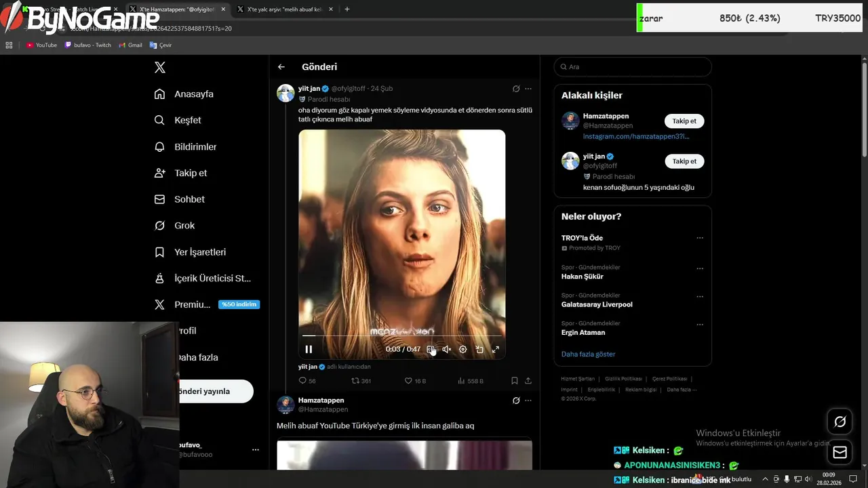The image size is (868, 488).
Task: Open Keşfet from the sidebar
Action: click(x=178, y=120)
